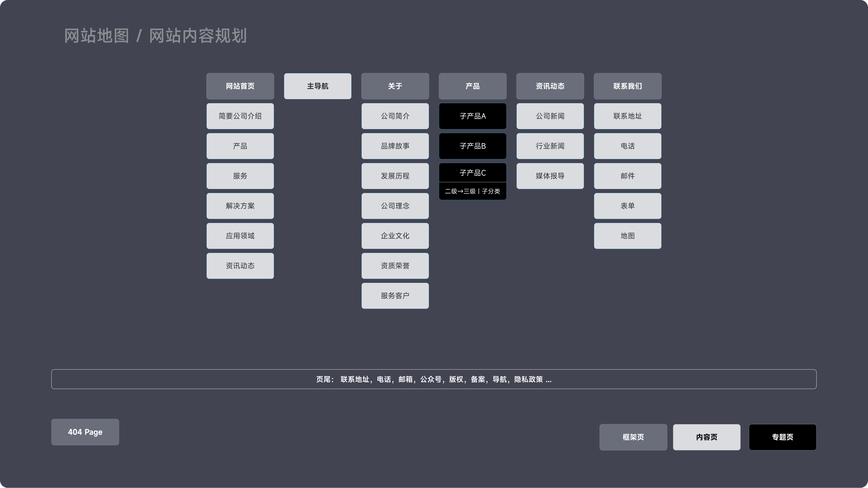Select the 资讯动态 column header
868x488 pixels.
point(550,86)
